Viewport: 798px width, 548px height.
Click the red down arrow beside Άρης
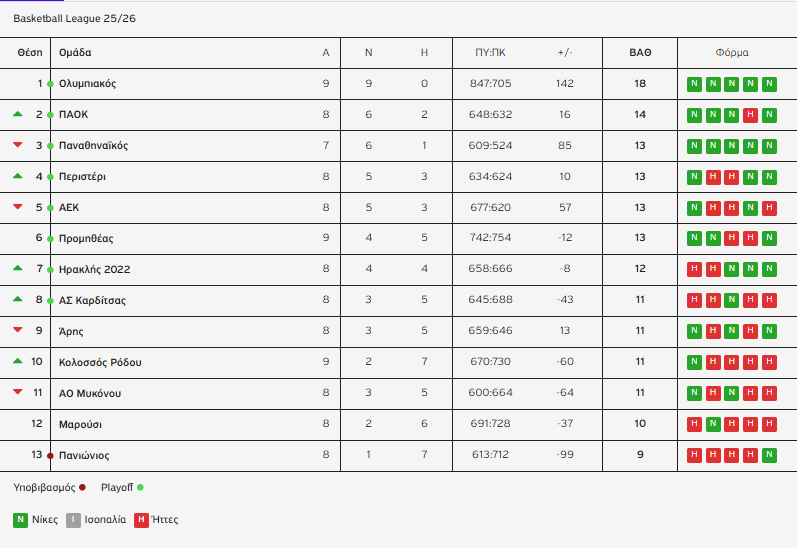point(17,331)
